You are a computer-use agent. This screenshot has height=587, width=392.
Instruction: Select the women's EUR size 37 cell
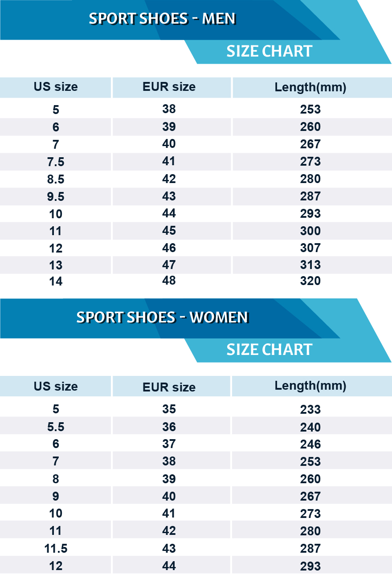click(x=169, y=444)
